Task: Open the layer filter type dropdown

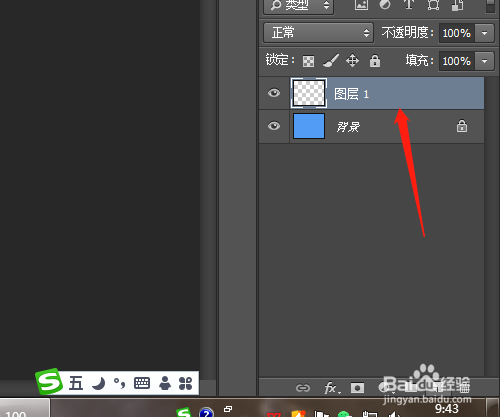Action: point(298,6)
